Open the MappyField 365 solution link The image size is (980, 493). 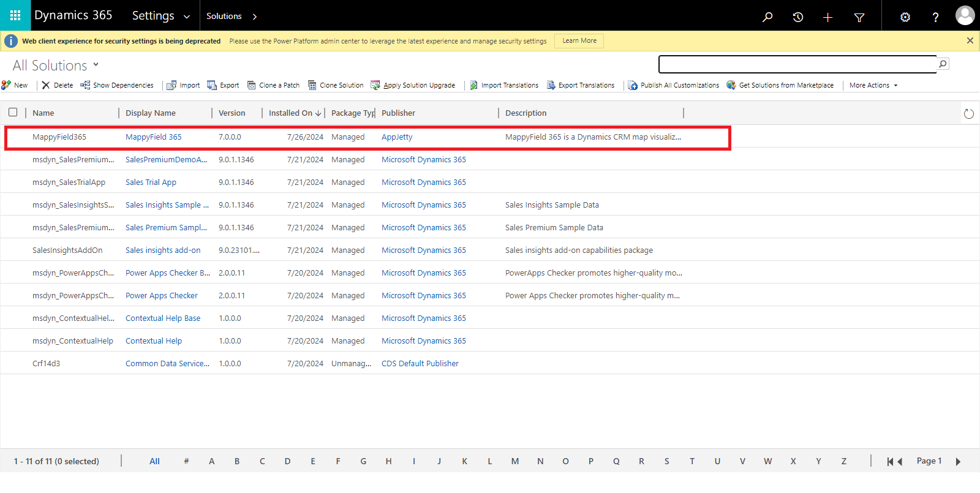[x=154, y=137]
